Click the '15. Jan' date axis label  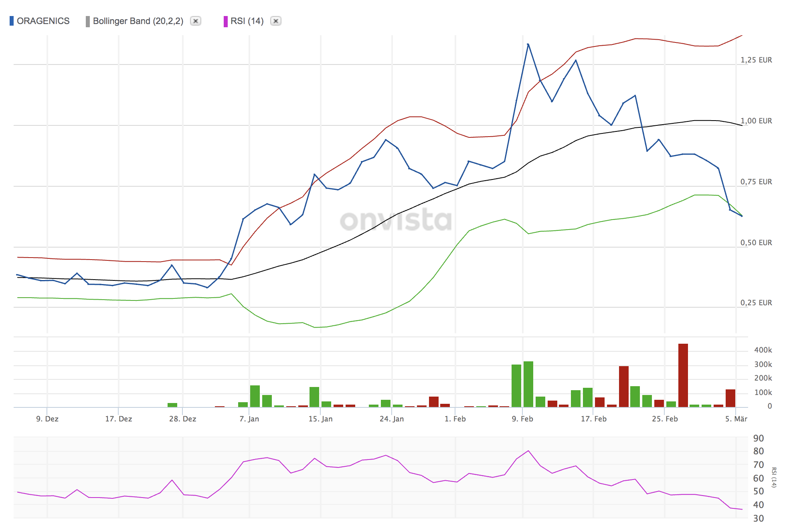pyautogui.click(x=321, y=419)
